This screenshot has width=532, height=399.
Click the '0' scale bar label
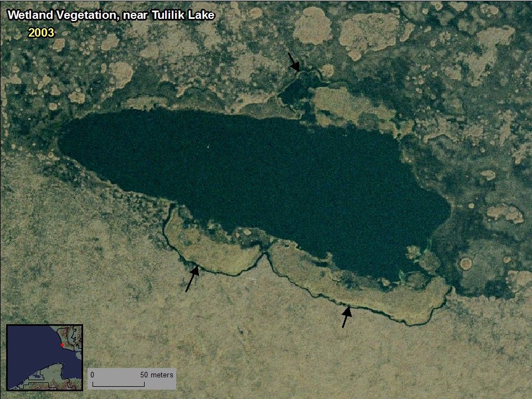coord(93,375)
